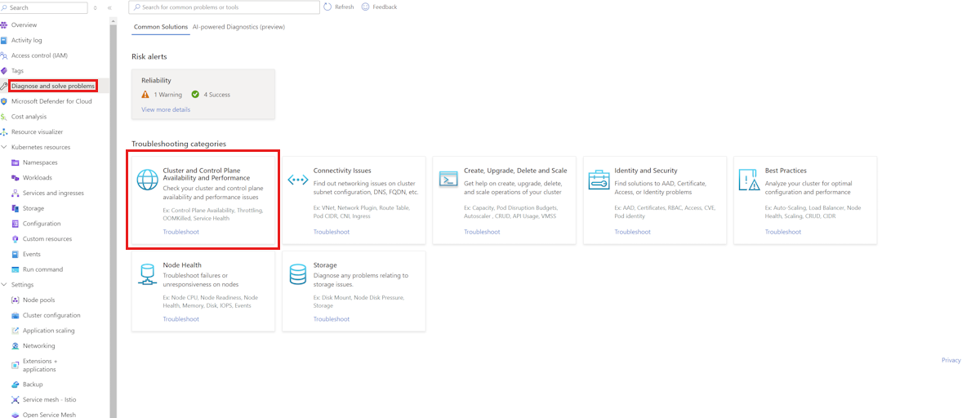This screenshot has height=418, width=980.
Task: Open the Overview sidebar item
Action: [x=24, y=24]
